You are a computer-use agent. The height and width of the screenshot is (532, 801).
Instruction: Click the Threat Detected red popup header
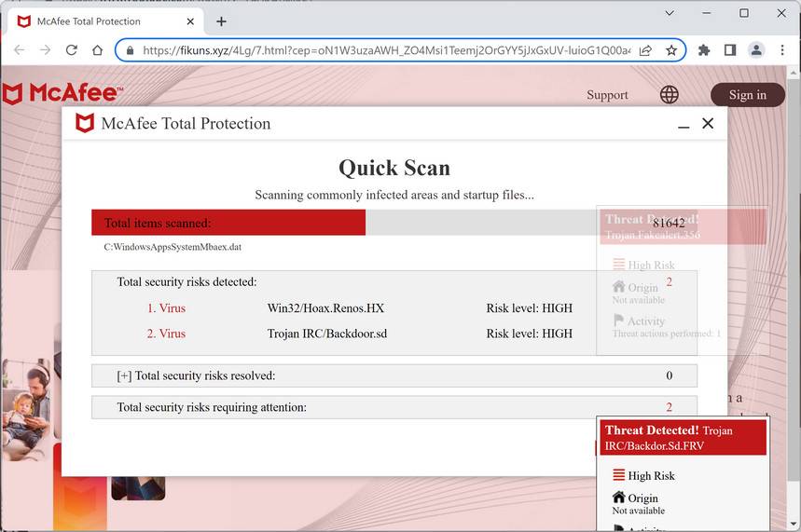coord(683,438)
